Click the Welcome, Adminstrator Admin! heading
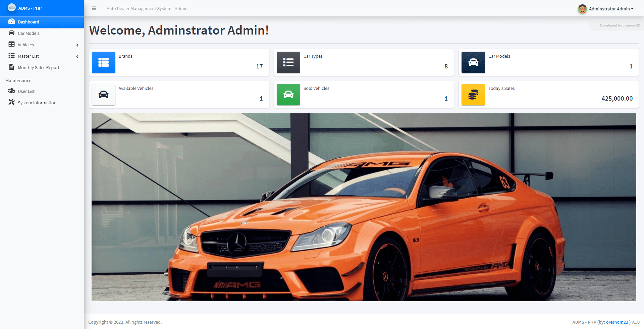 [179, 30]
